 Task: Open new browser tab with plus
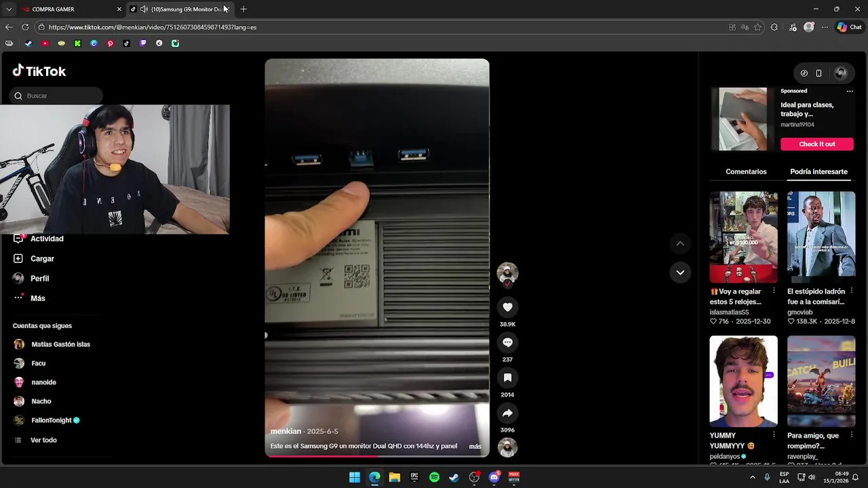click(x=243, y=9)
